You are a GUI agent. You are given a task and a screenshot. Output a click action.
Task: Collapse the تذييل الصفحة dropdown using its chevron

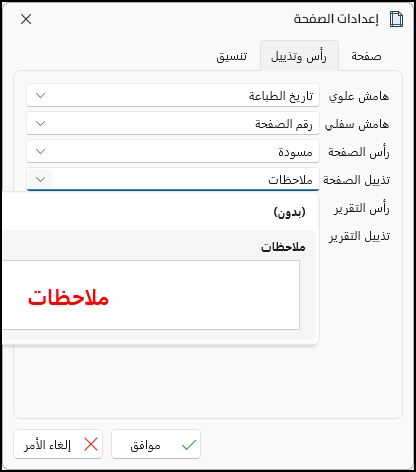pyautogui.click(x=40, y=180)
